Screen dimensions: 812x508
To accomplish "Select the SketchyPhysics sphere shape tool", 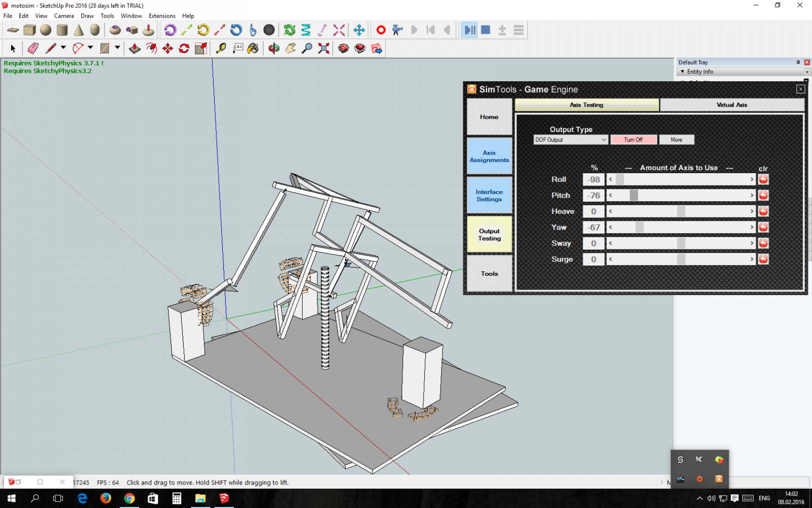I will pos(46,30).
